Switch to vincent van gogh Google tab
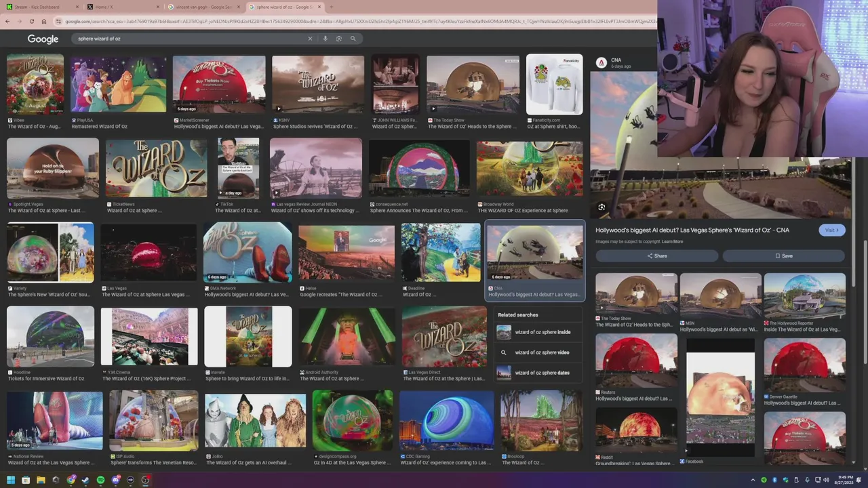The height and width of the screenshot is (488, 868). click(205, 7)
